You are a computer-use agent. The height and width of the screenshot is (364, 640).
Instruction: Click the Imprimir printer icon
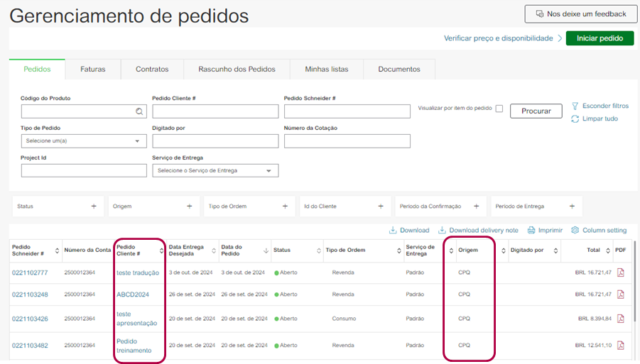(531, 231)
